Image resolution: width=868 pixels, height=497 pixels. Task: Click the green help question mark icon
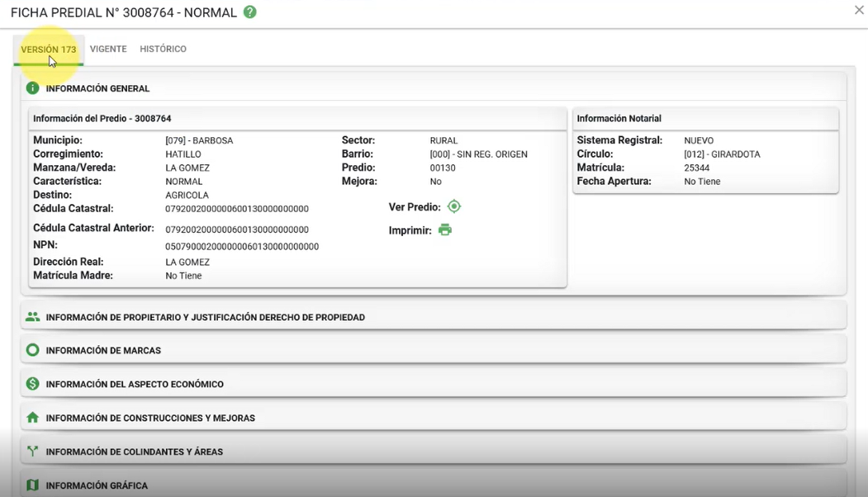click(250, 12)
